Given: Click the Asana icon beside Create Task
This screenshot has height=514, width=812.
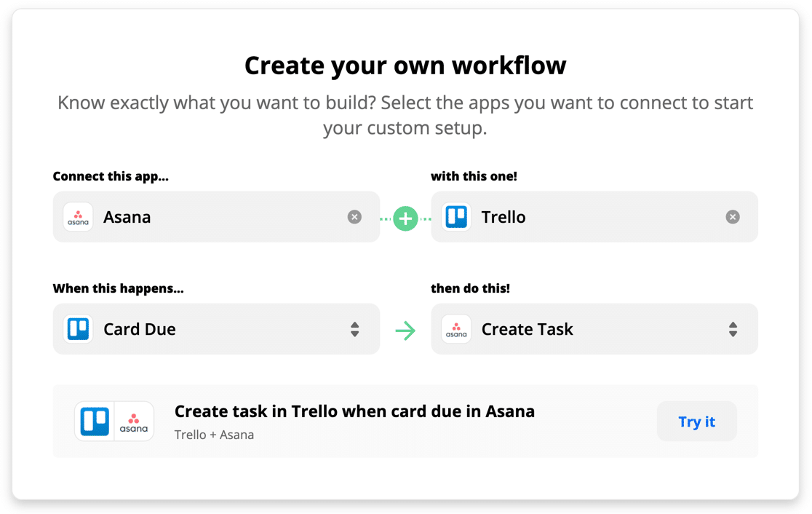Looking at the screenshot, I should (456, 329).
